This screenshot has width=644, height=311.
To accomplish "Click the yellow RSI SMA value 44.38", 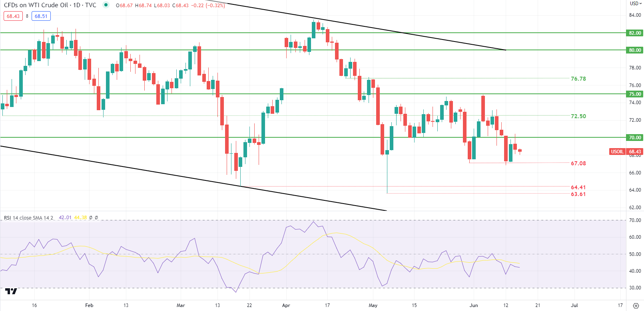I will click(x=80, y=218).
